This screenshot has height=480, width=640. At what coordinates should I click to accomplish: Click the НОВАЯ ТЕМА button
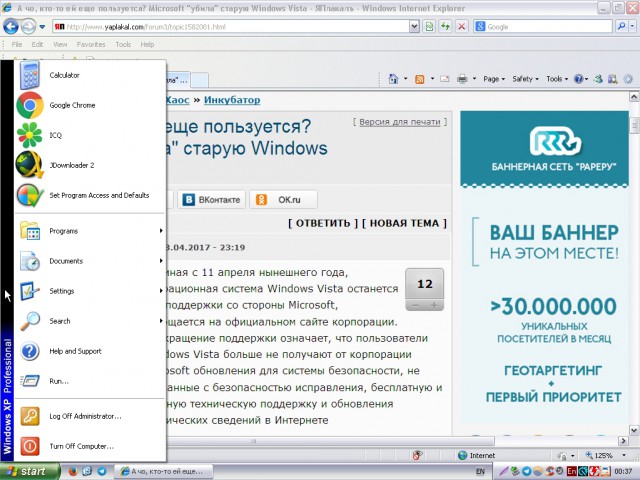point(404,223)
